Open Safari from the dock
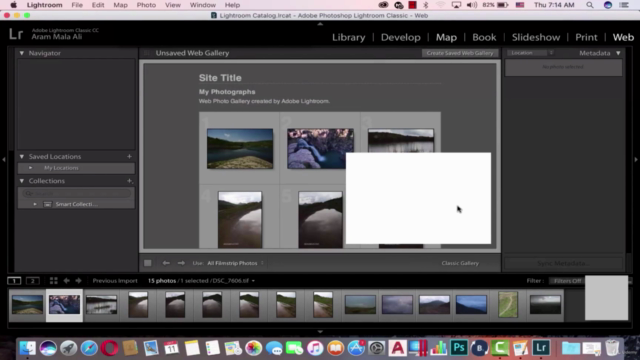Viewport: 640px width, 360px height. coord(89,348)
